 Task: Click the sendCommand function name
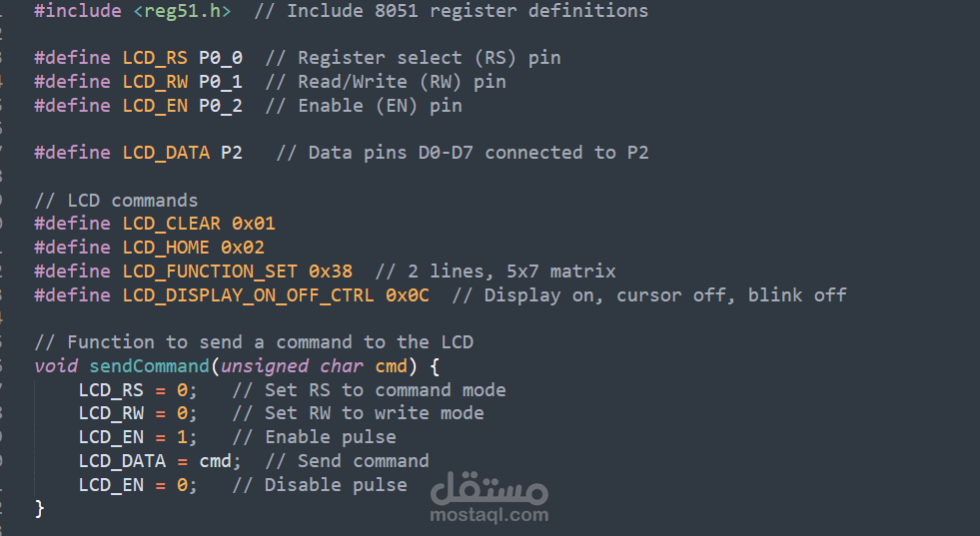(x=149, y=366)
